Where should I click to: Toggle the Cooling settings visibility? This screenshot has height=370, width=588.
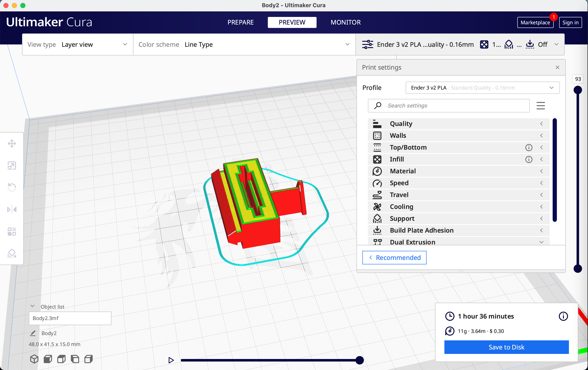(542, 206)
